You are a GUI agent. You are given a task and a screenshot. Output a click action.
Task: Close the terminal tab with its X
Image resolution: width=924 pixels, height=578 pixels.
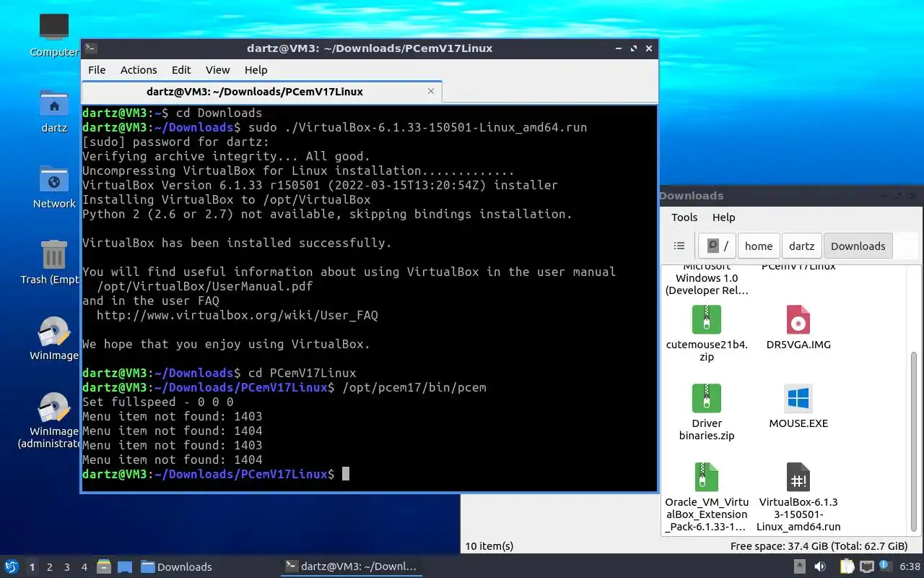click(431, 91)
